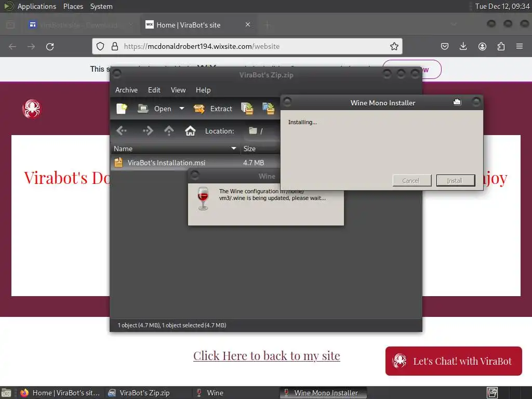Click the Firefox back arrow
This screenshot has width=532, height=399.
click(x=12, y=46)
